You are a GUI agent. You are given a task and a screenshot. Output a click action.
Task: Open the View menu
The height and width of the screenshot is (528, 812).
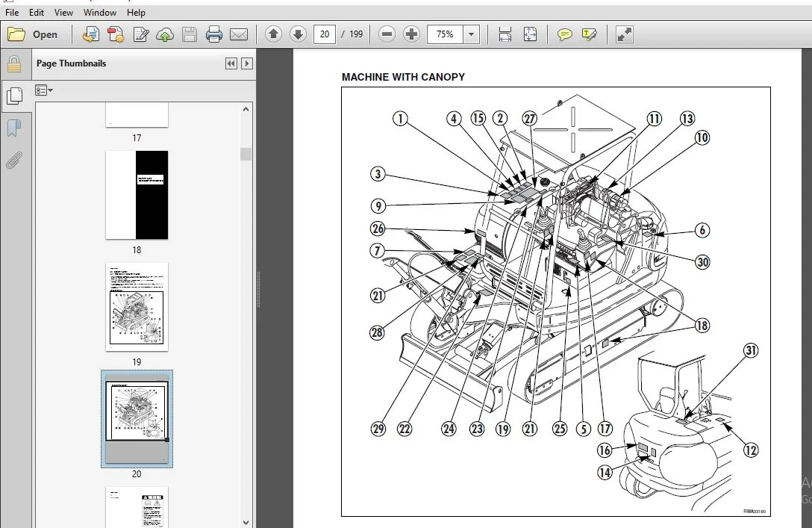[x=63, y=13]
